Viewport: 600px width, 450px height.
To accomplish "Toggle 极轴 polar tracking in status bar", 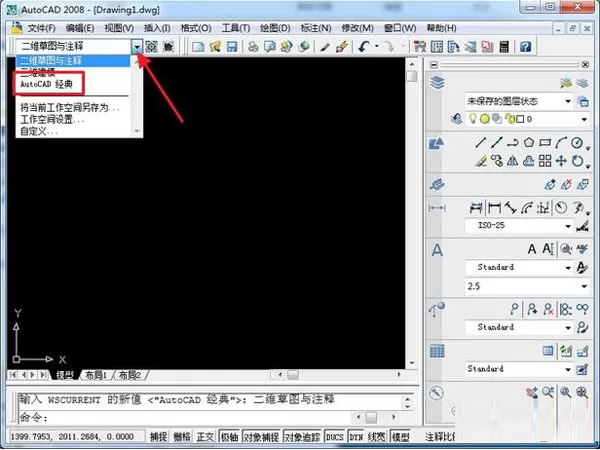I will pyautogui.click(x=229, y=436).
